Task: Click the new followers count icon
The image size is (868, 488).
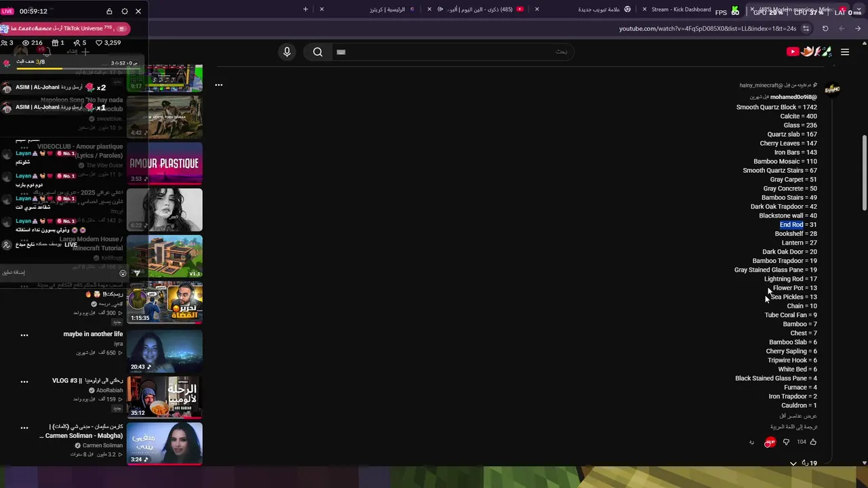Action: tap(77, 43)
